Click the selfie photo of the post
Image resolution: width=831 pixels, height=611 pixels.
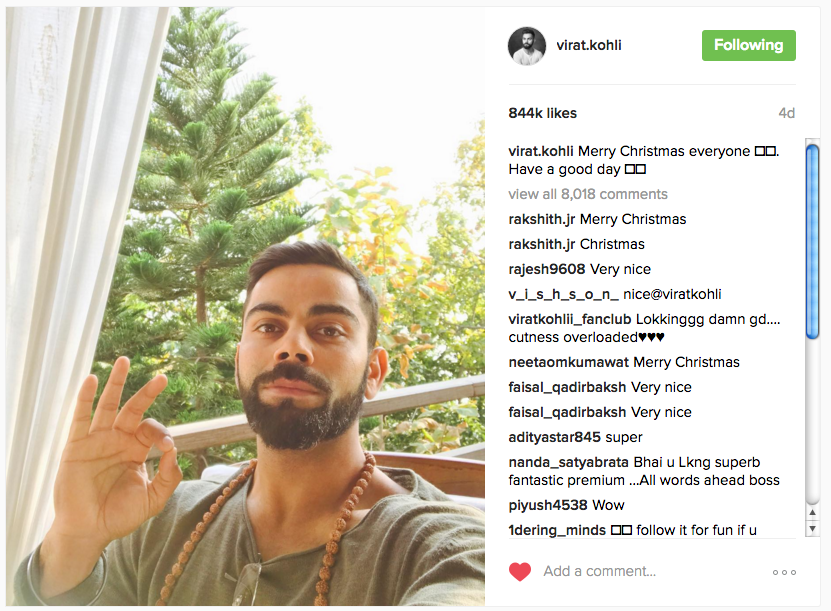(245, 306)
